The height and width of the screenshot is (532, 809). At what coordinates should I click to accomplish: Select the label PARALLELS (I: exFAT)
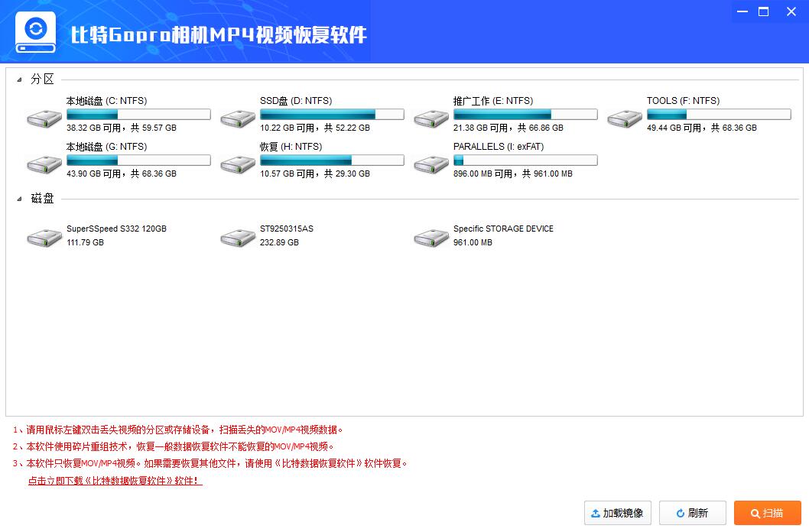tap(499, 147)
